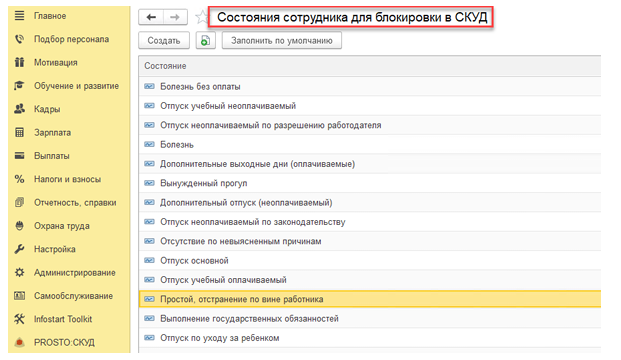Click the gear icon beside Администрирование
Screen dimensions: 621x360
(19, 272)
